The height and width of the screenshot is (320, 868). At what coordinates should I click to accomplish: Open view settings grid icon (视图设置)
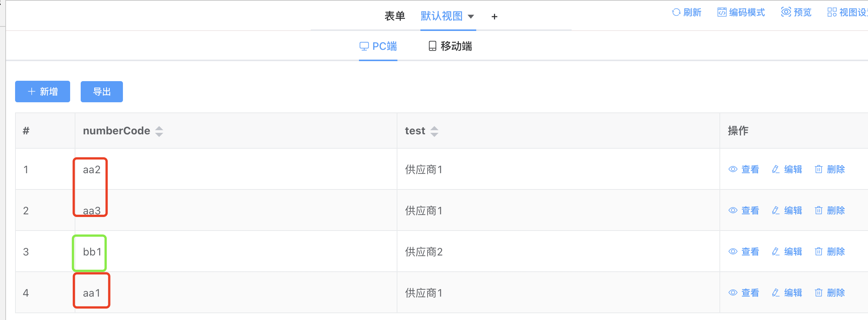[x=832, y=12]
